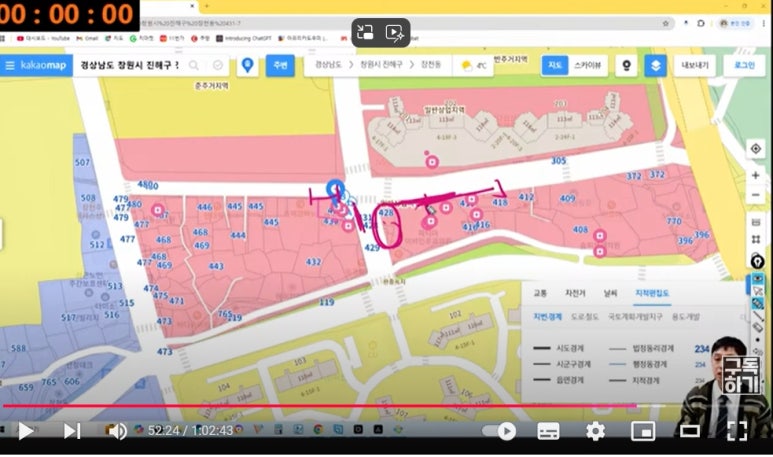
Task: Click the video time display 52:24
Action: [x=163, y=431]
